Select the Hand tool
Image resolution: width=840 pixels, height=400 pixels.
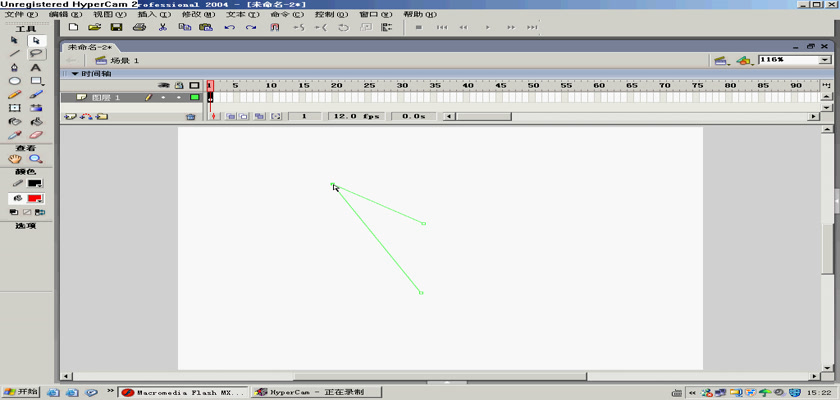(x=15, y=159)
